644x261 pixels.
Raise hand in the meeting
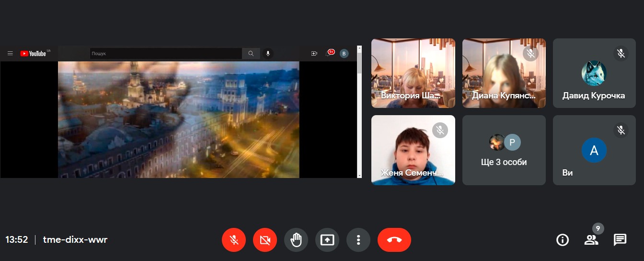[296, 239]
